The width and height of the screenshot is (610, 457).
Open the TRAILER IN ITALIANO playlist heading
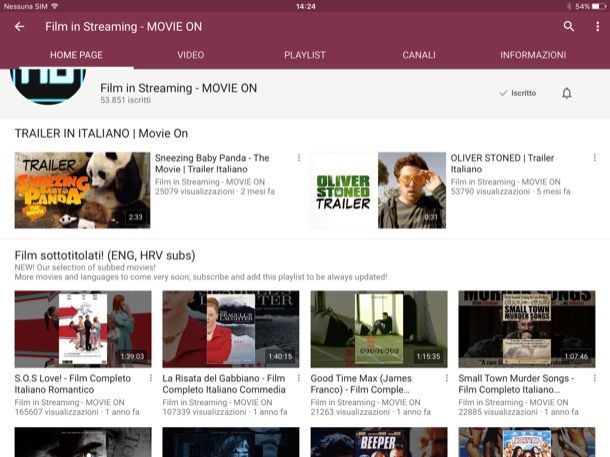[101, 133]
